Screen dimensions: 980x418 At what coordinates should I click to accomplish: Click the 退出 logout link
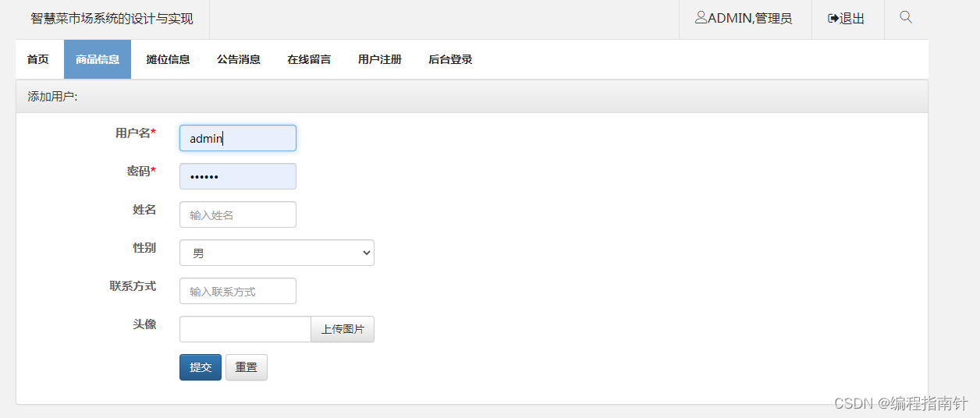click(x=847, y=19)
